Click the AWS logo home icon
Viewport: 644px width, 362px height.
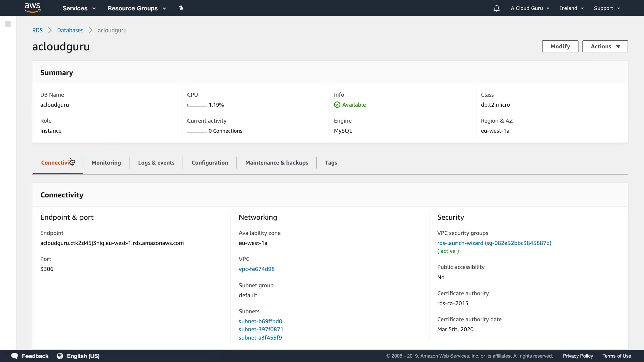coord(33,8)
